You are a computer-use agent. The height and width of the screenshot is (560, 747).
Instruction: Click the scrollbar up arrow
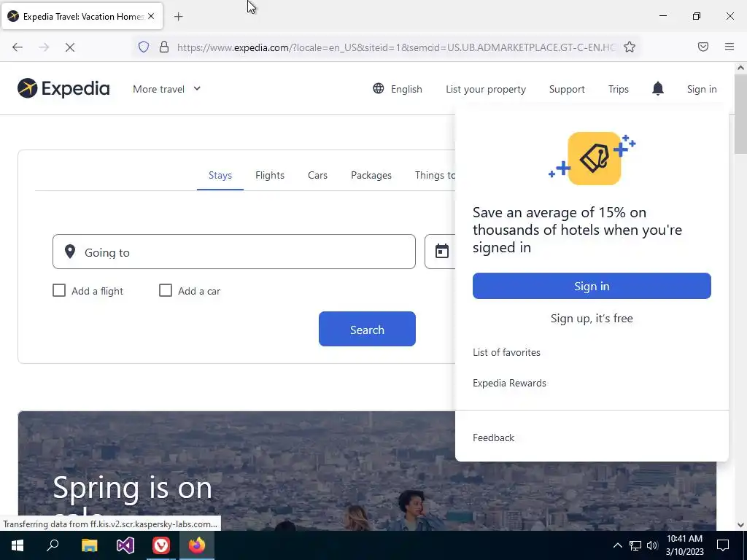coord(740,68)
